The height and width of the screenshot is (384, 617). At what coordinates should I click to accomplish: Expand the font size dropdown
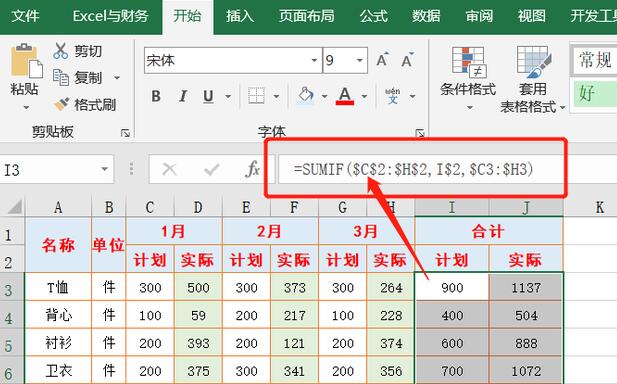tap(360, 61)
